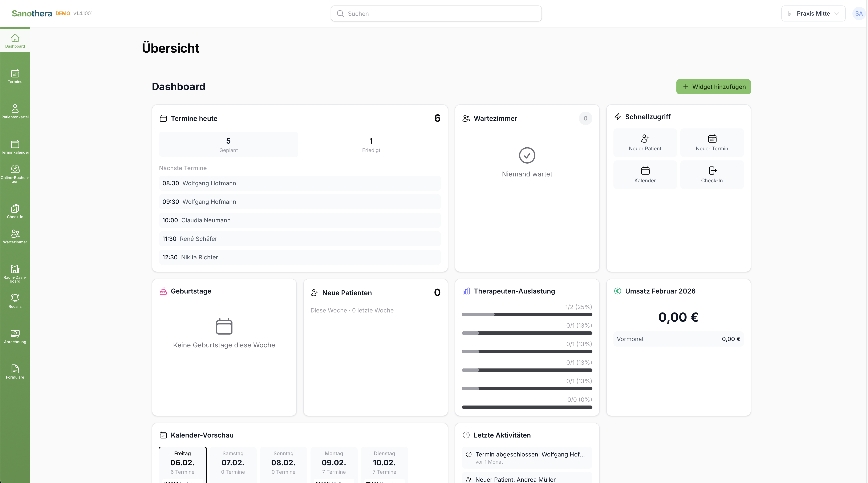868x483 pixels.
Task: Open Recalls in the sidebar
Action: 15,301
